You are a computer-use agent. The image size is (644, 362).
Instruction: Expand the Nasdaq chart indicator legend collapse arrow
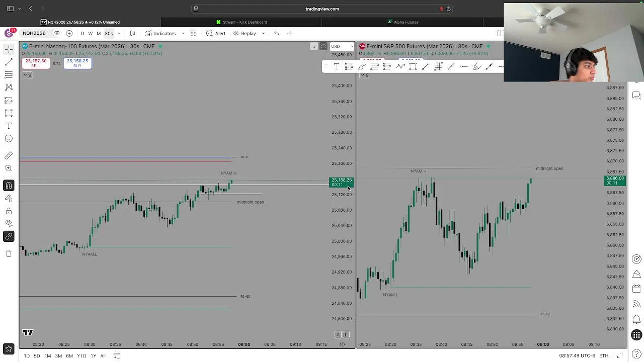[x=27, y=75]
